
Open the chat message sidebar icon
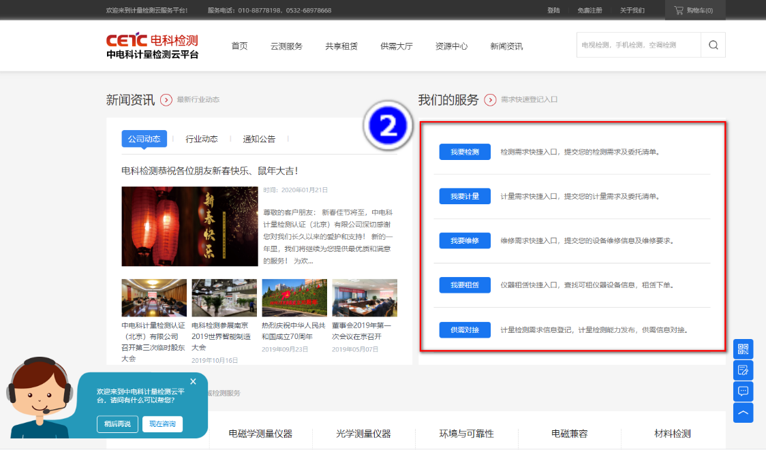pyautogui.click(x=743, y=391)
